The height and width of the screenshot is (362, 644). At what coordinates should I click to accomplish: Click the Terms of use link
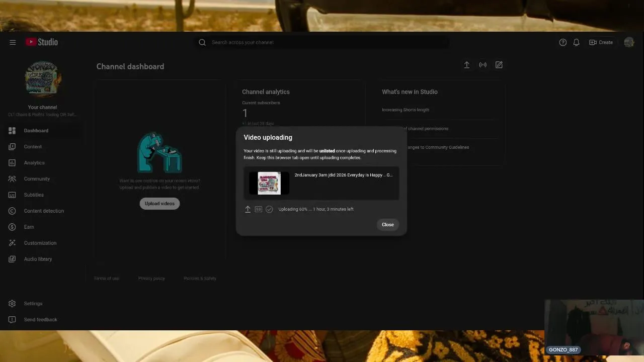click(x=107, y=279)
